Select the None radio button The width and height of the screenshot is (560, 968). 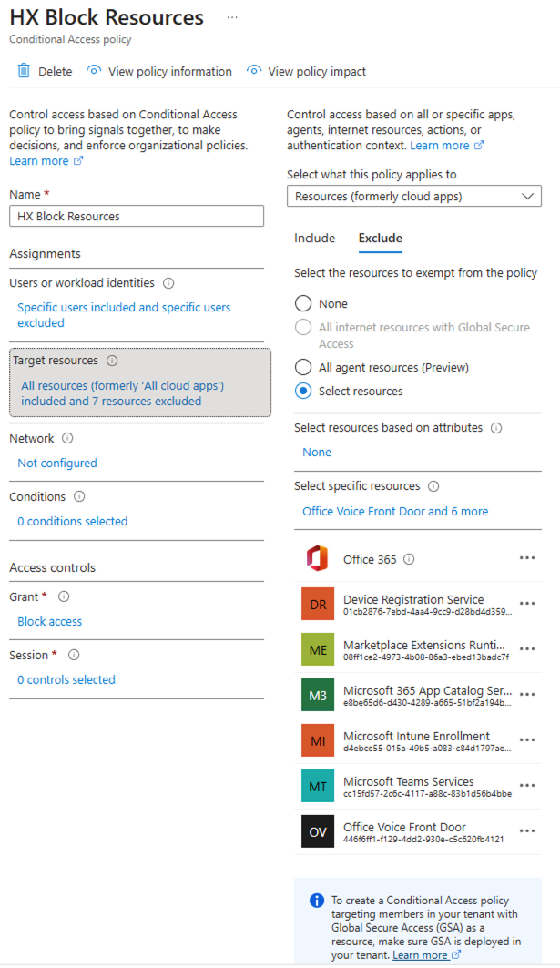303,304
